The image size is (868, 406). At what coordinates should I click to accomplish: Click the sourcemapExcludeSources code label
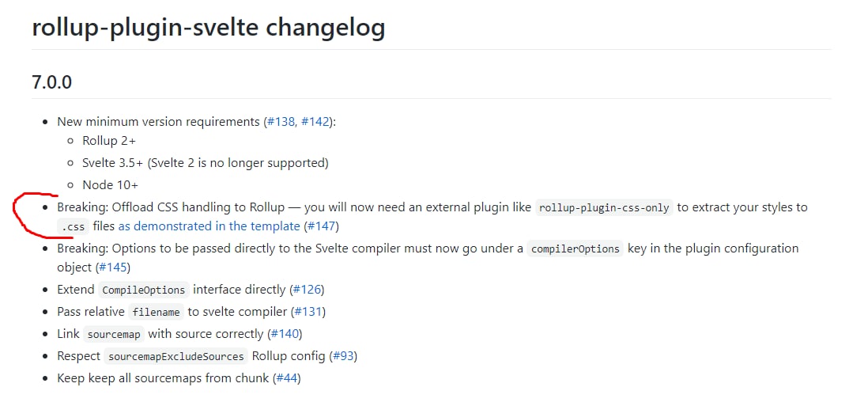[176, 356]
